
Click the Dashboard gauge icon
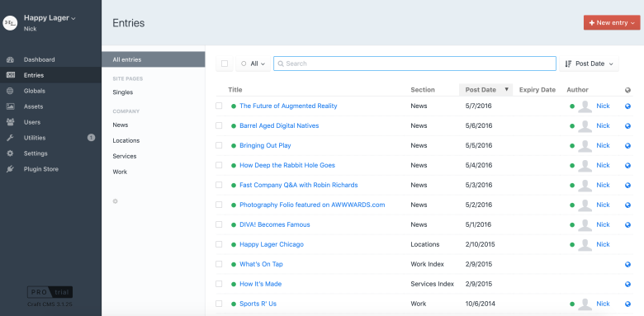[x=10, y=59]
